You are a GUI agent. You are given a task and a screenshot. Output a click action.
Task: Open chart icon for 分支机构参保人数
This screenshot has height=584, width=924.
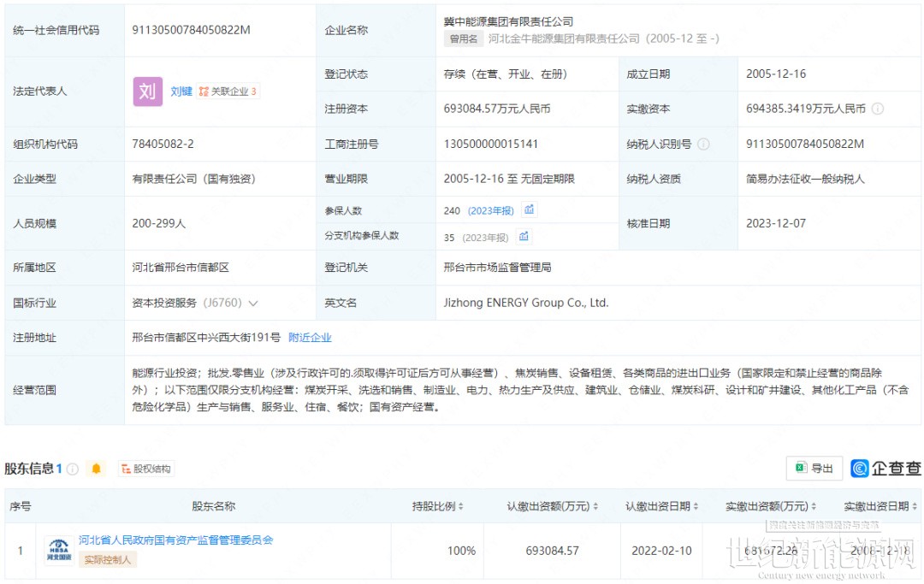click(x=524, y=237)
